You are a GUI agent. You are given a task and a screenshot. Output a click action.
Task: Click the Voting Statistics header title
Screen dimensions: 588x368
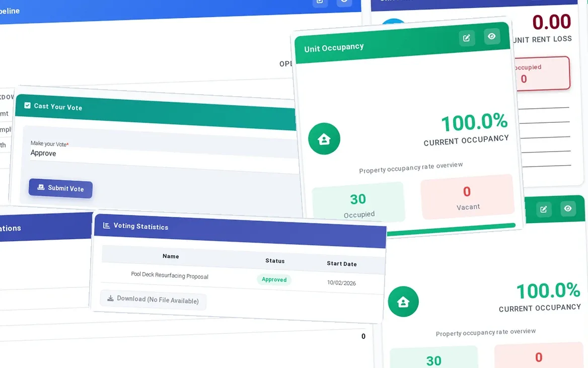coord(141,226)
